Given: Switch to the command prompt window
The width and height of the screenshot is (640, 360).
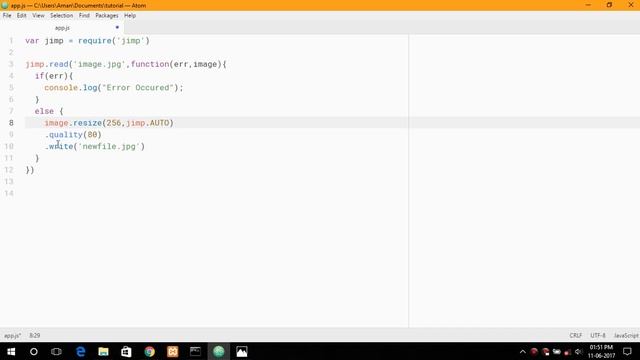Looking at the screenshot, I should pos(196,351).
